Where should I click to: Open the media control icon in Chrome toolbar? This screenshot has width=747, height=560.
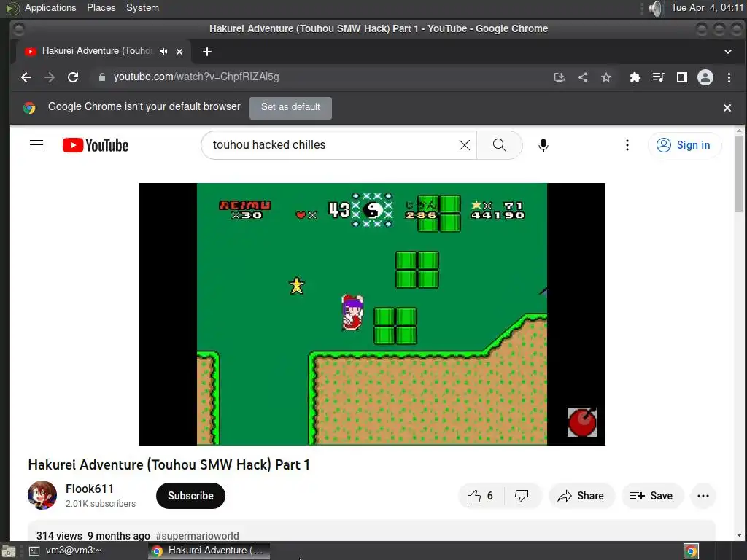[x=659, y=77]
